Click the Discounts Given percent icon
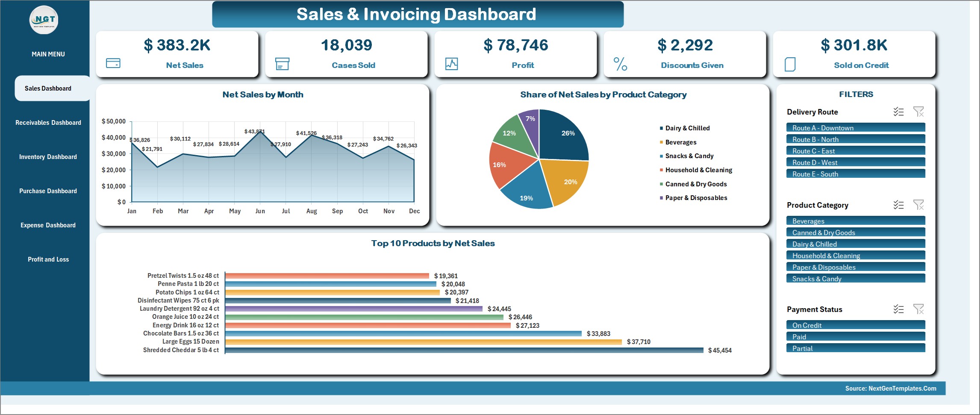 coord(620,64)
